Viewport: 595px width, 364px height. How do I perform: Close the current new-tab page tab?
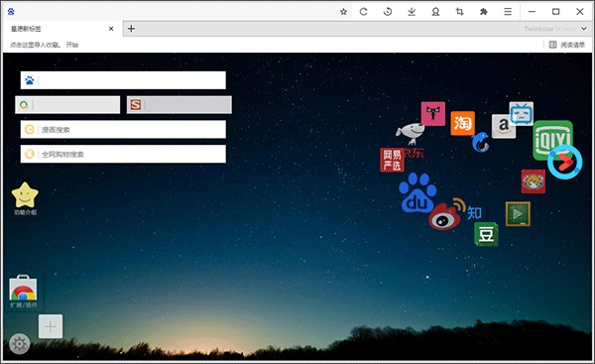(111, 29)
